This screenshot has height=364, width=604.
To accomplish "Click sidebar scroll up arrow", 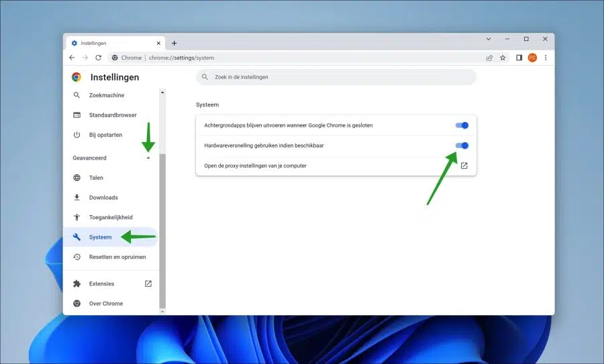I will (x=162, y=93).
